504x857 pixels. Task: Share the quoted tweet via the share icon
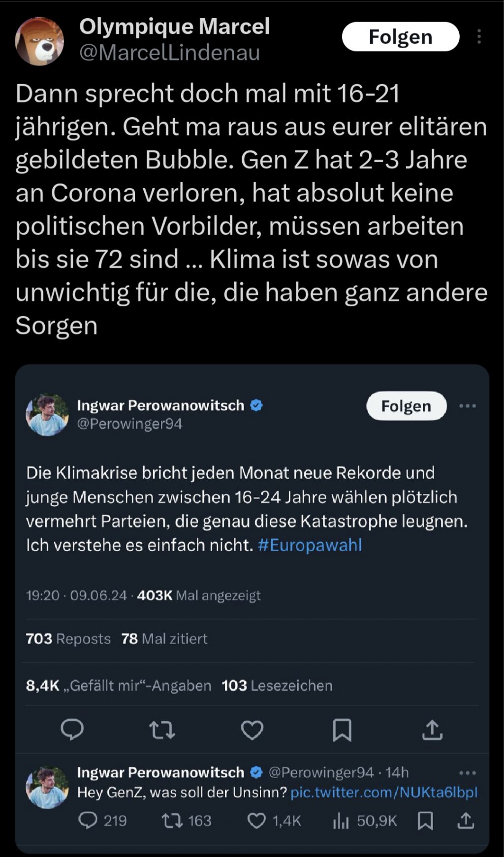(432, 730)
